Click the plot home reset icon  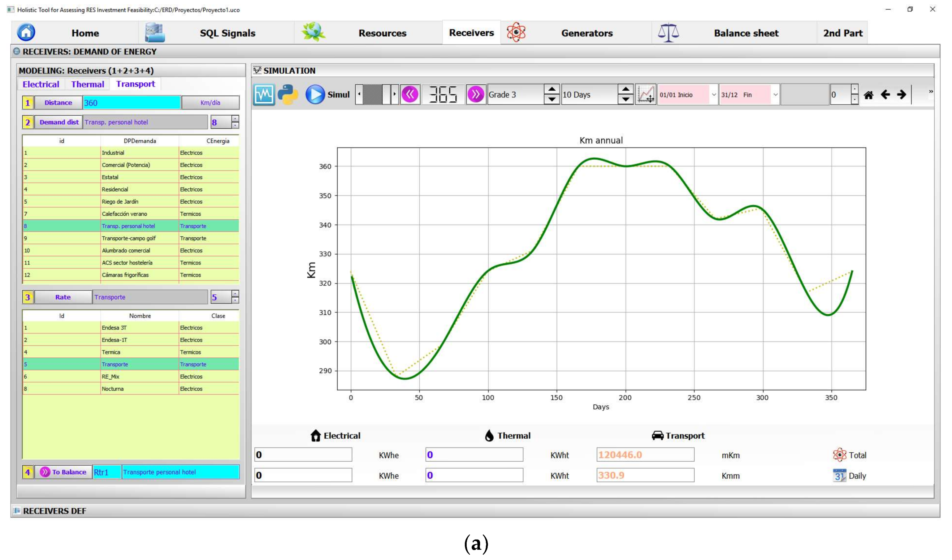[x=868, y=95]
